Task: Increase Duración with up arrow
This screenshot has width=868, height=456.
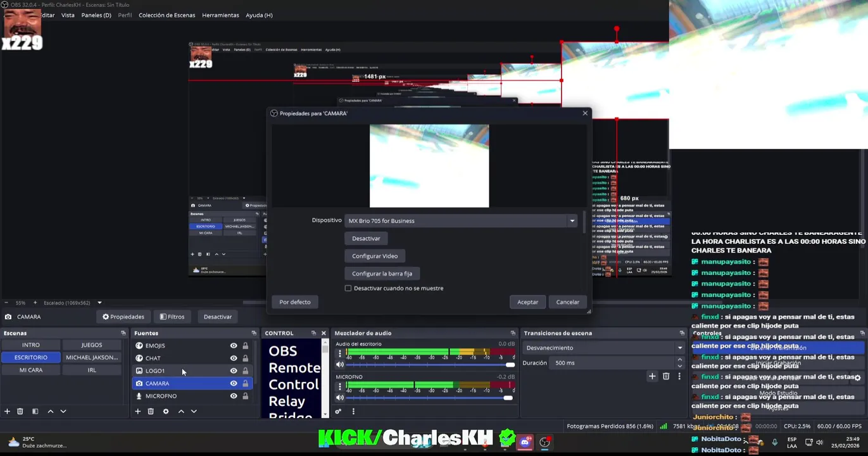Action: [680, 360]
